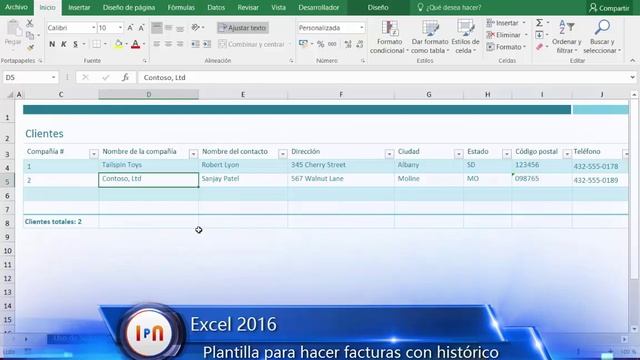Click the accounting number format icon
640x360 pixels.
pyautogui.click(x=303, y=44)
